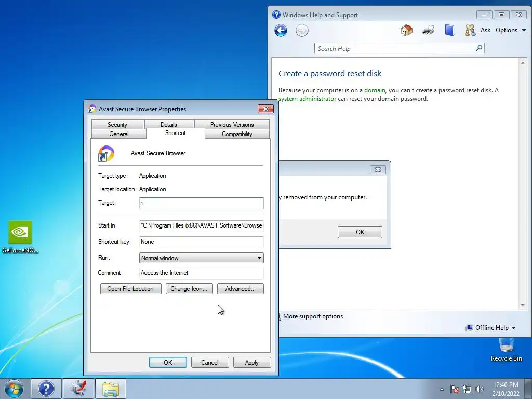Go back in Windows Help and Support
The image size is (532, 399).
coord(281,31)
